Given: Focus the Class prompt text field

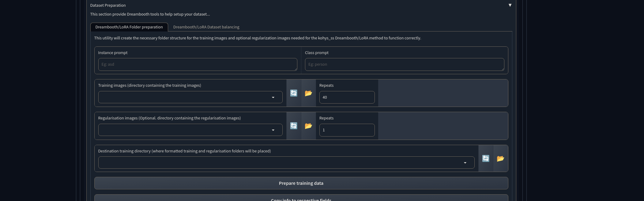Looking at the screenshot, I should point(405,64).
